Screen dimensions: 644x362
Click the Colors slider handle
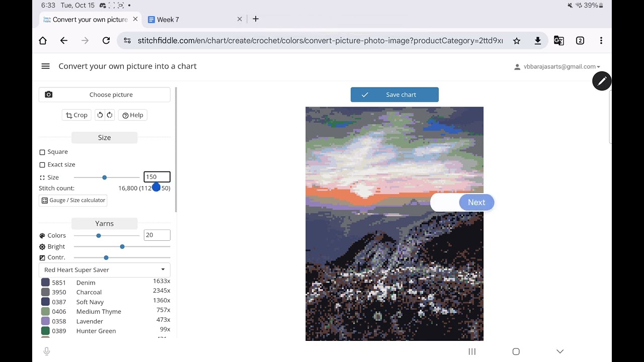[x=99, y=235]
